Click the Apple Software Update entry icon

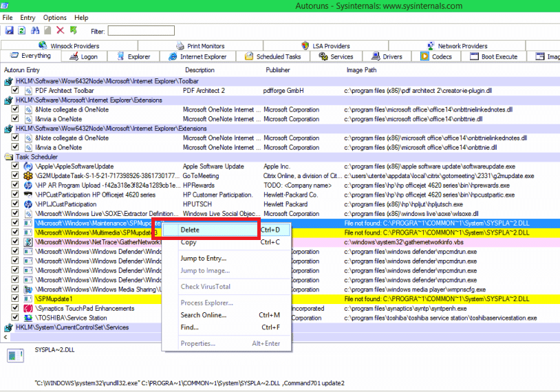coord(28,166)
